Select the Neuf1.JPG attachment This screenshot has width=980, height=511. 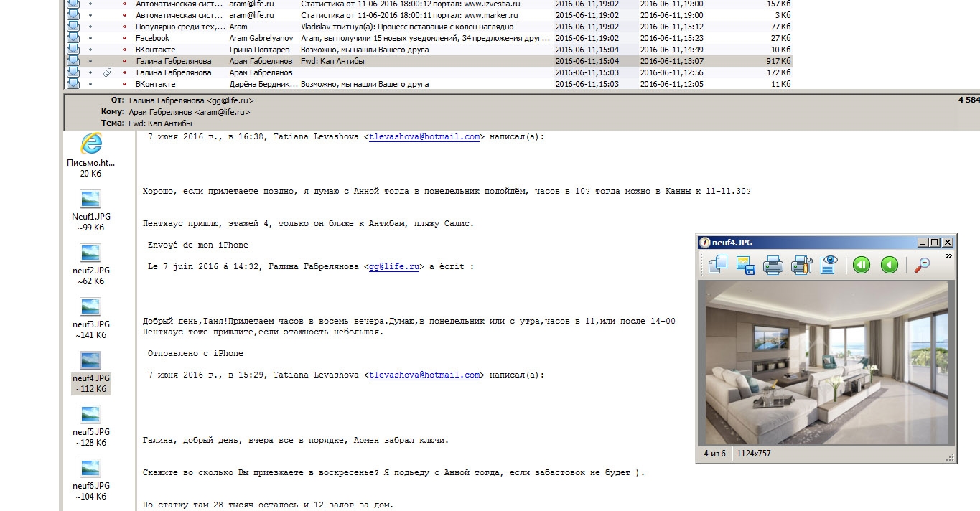90,200
